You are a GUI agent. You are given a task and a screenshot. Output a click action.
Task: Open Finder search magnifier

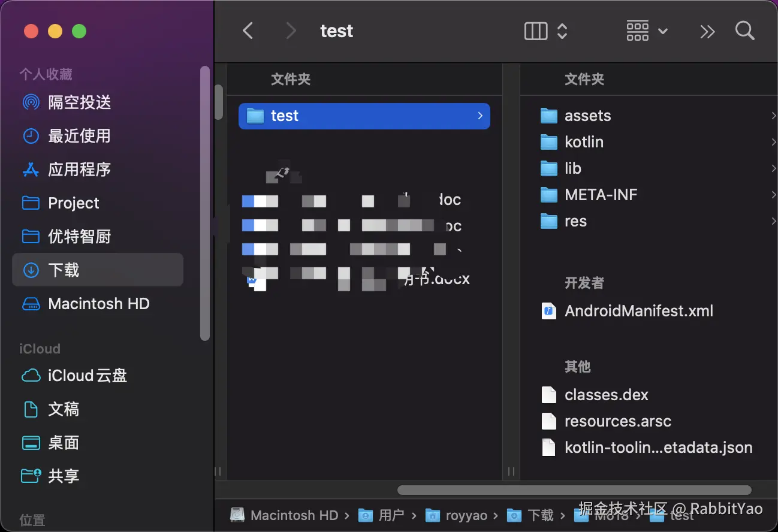click(x=745, y=31)
